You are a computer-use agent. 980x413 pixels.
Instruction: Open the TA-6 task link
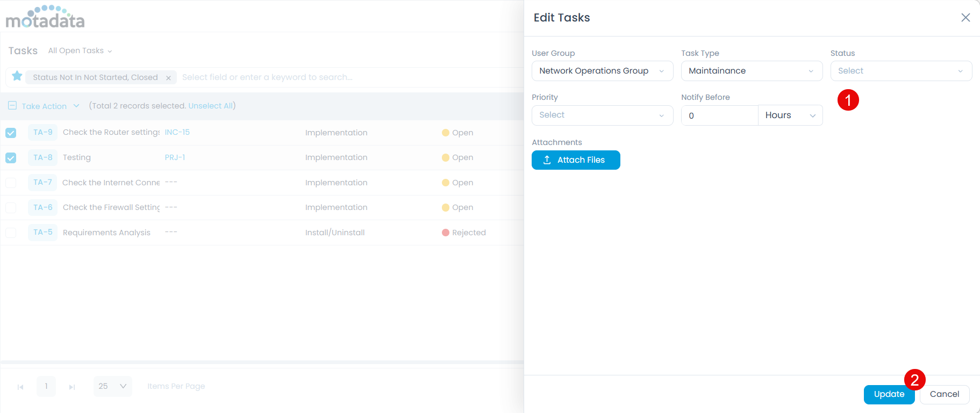43,207
